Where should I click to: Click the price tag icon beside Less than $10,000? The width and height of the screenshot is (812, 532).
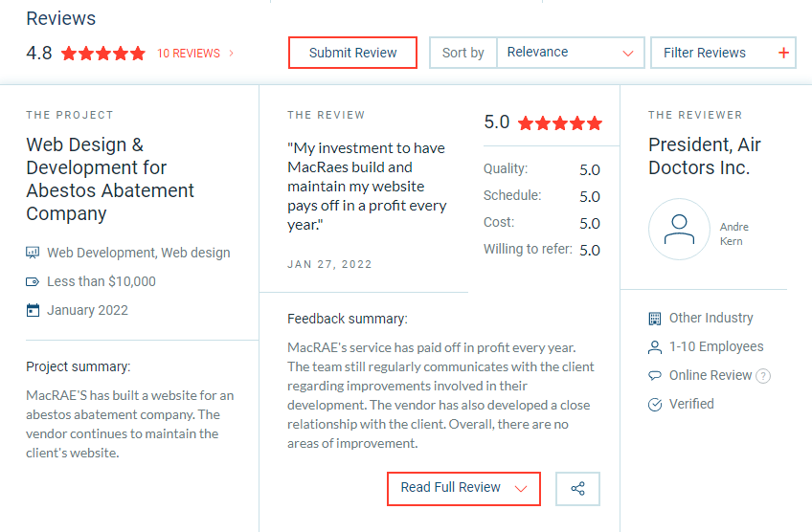[33, 281]
